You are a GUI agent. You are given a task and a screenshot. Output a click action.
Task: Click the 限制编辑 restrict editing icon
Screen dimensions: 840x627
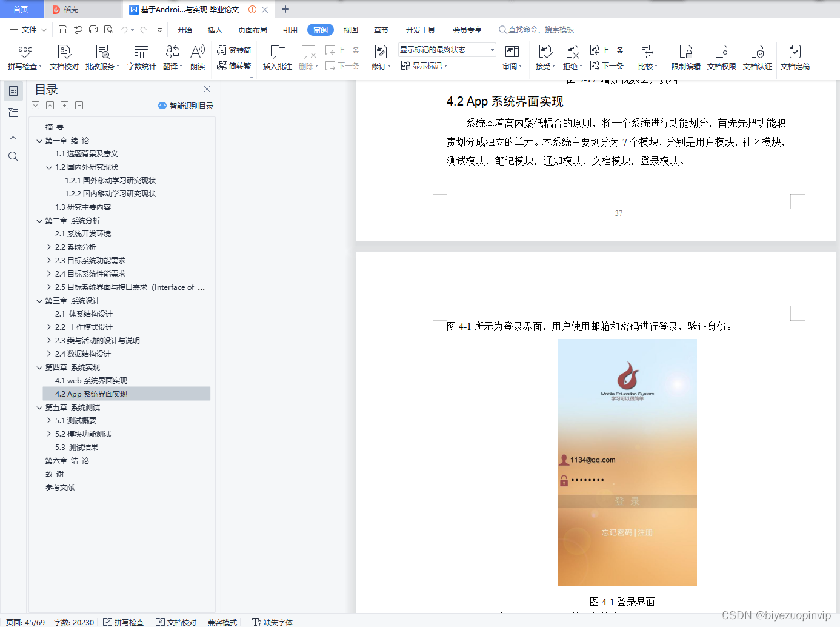tap(685, 58)
